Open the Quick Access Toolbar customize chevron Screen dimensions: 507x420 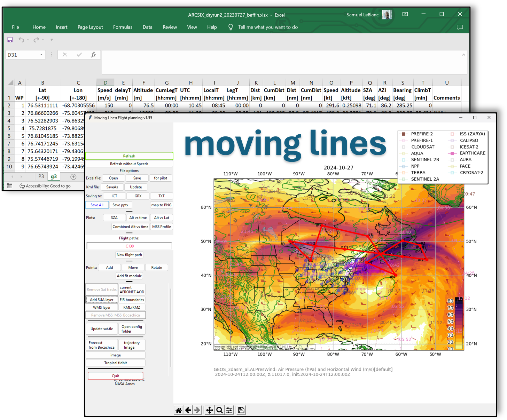(51, 40)
